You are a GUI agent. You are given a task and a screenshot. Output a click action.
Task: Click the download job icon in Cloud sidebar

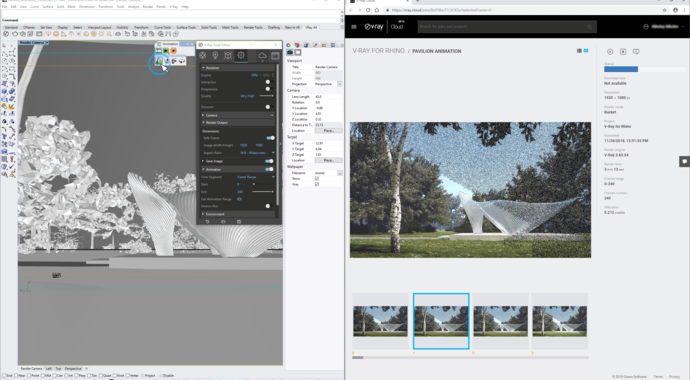623,52
